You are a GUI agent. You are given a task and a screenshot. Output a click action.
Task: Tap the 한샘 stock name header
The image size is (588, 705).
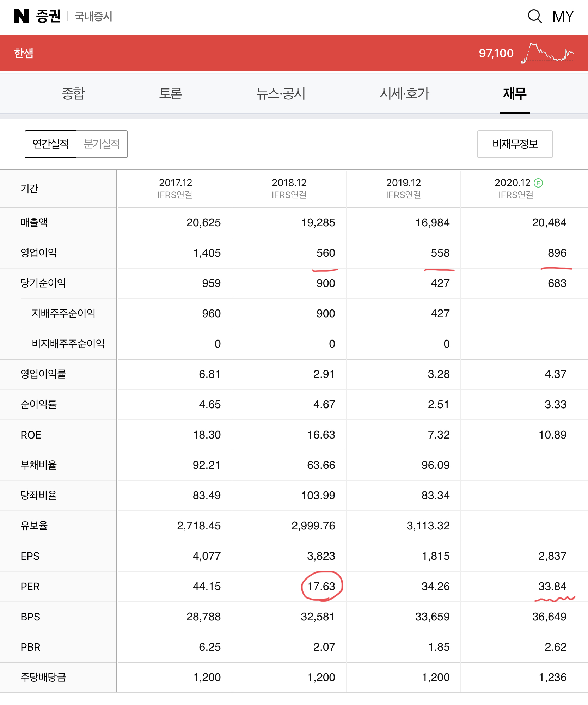coord(24,53)
